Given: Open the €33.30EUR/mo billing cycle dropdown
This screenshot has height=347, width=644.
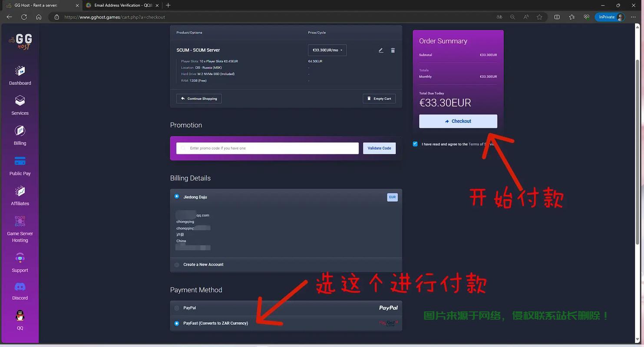Looking at the screenshot, I should 327,50.
